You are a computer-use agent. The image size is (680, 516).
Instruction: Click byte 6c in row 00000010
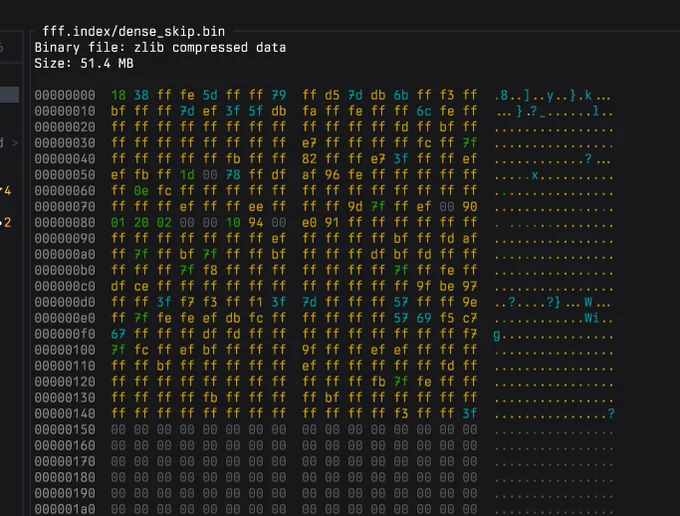point(424,111)
